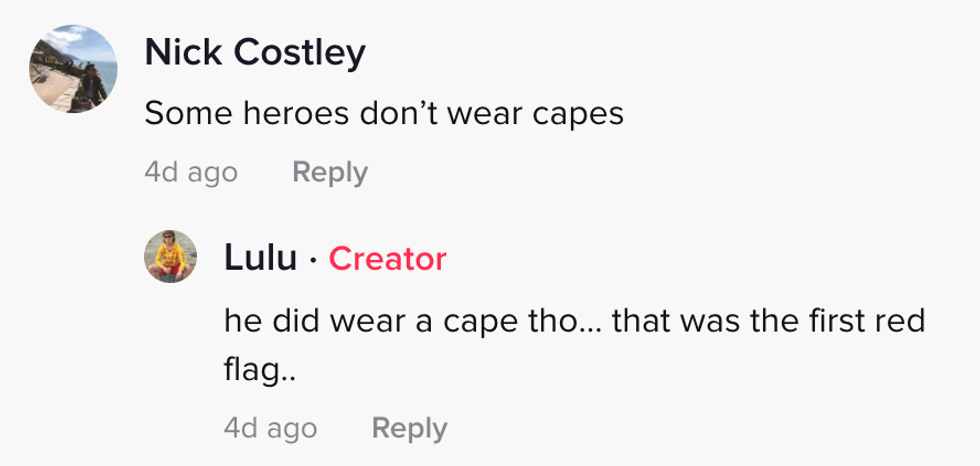
Task: Click Lulu's small profile avatar
Action: pyautogui.click(x=171, y=255)
